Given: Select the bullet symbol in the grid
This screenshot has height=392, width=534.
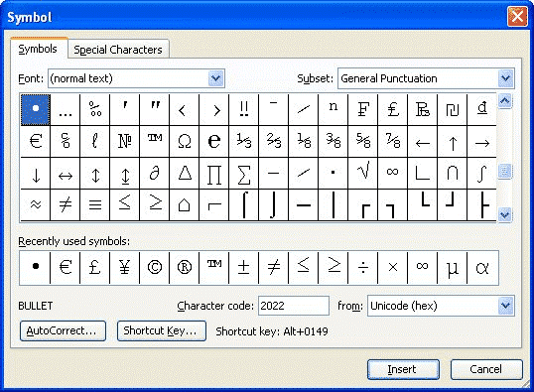Looking at the screenshot, I should [x=36, y=110].
